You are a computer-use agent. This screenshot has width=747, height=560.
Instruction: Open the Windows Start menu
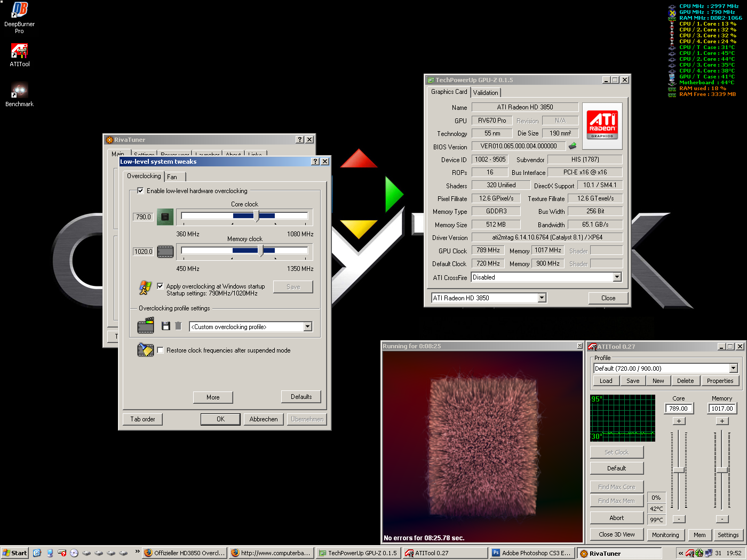pos(14,553)
